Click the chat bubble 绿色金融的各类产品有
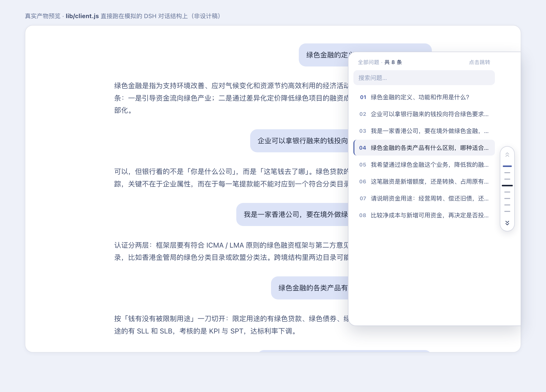This screenshot has height=392, width=546. [310, 288]
